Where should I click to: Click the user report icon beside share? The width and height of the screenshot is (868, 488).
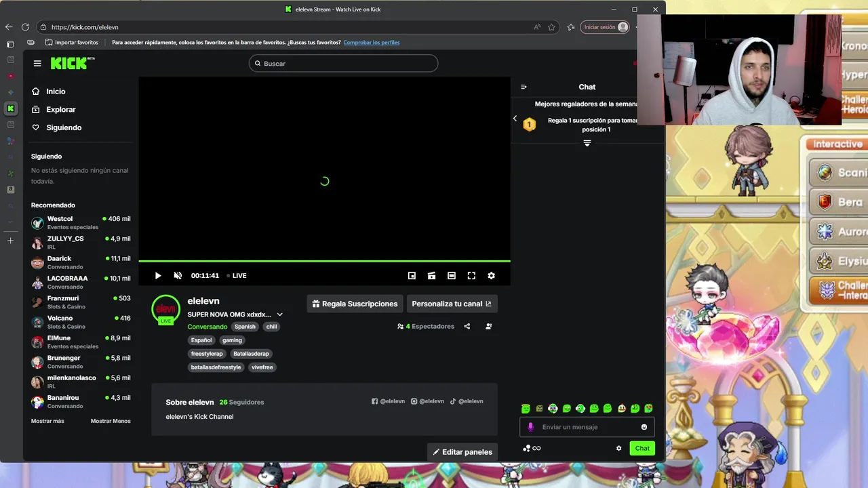(488, 327)
